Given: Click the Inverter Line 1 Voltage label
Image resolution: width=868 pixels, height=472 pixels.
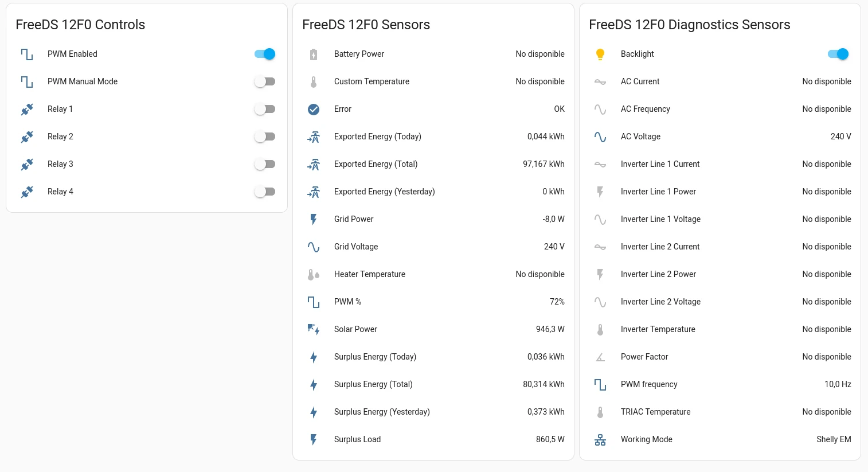Looking at the screenshot, I should 660,219.
